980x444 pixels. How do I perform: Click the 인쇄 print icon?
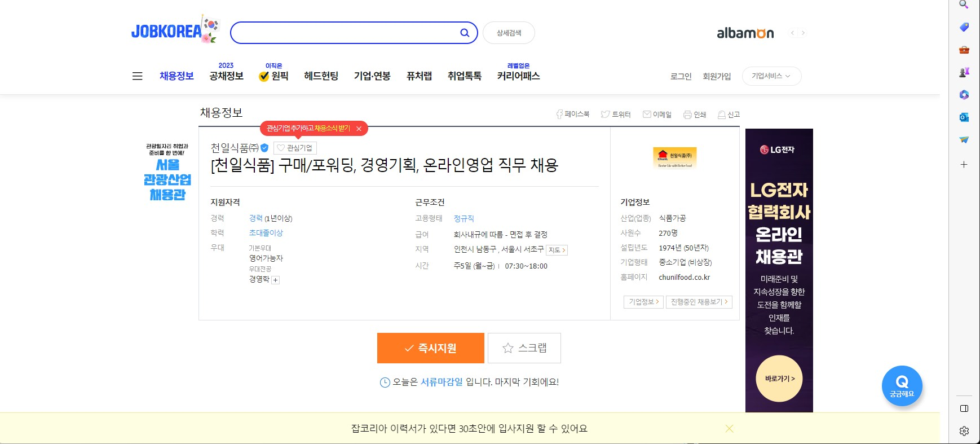695,115
